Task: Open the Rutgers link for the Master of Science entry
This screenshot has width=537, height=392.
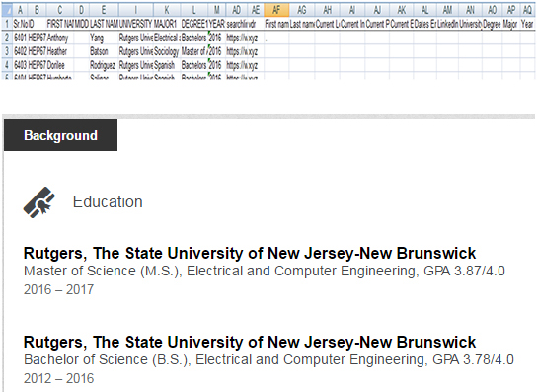Action: [250, 254]
